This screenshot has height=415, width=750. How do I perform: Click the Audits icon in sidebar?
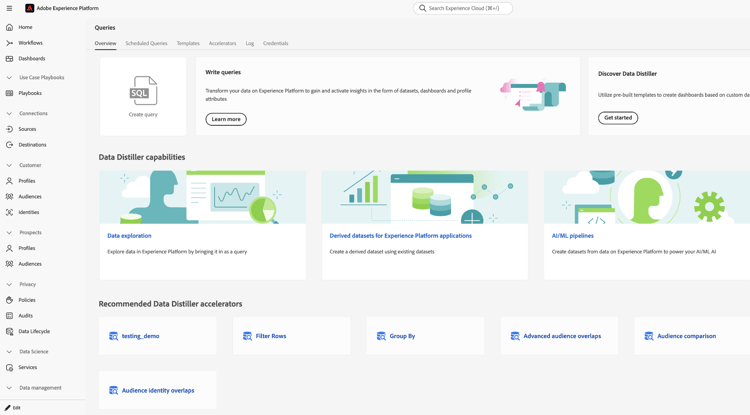point(9,316)
